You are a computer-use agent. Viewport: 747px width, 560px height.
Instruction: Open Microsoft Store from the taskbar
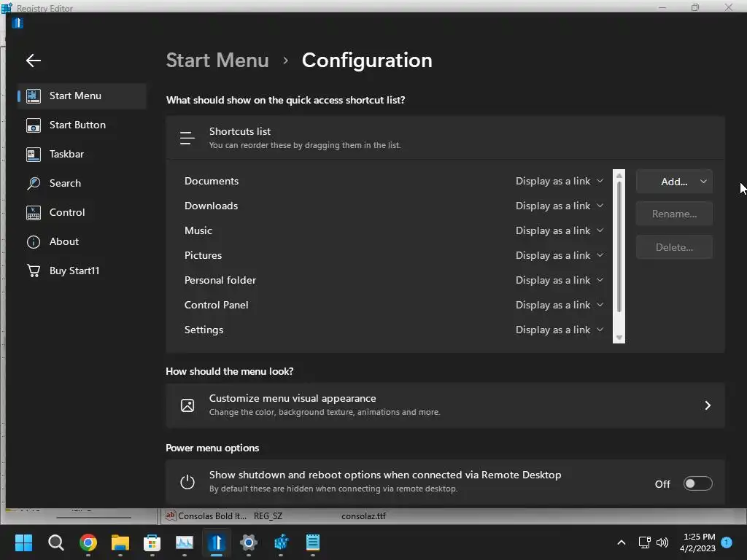coord(152,542)
